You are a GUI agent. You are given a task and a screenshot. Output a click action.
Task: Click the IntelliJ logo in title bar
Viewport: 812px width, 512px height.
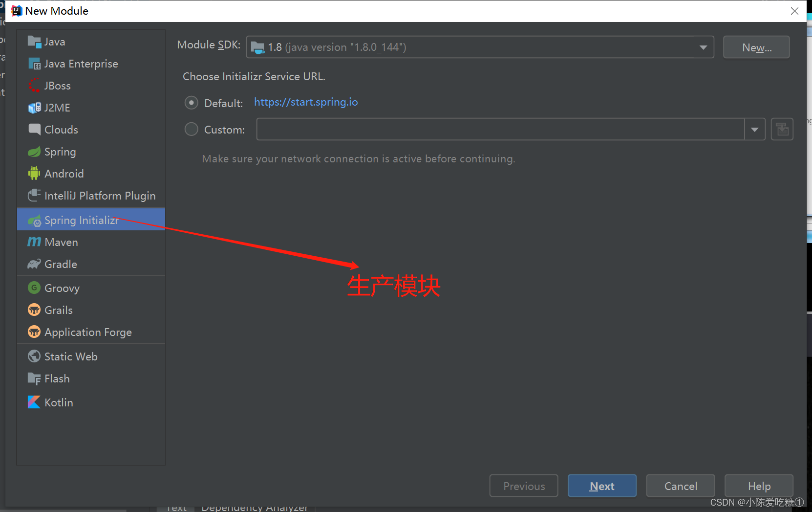[17, 11]
